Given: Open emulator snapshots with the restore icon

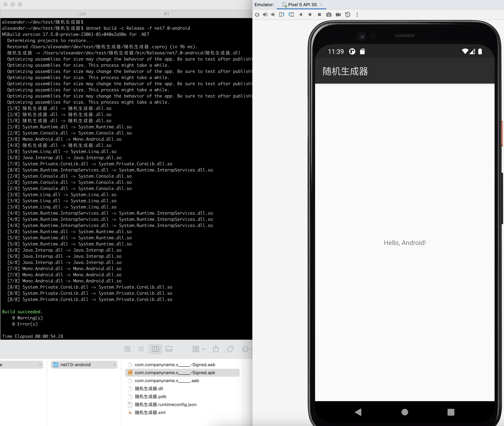Looking at the screenshot, I should pos(348,15).
